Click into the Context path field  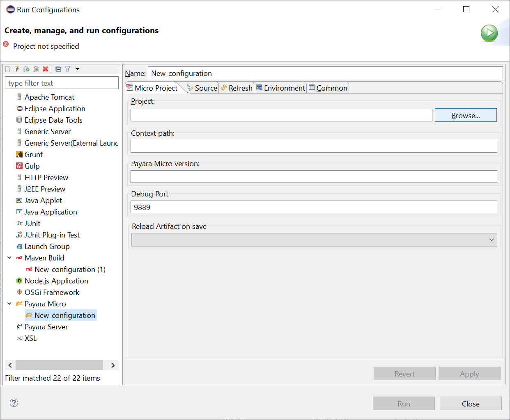tap(314, 146)
